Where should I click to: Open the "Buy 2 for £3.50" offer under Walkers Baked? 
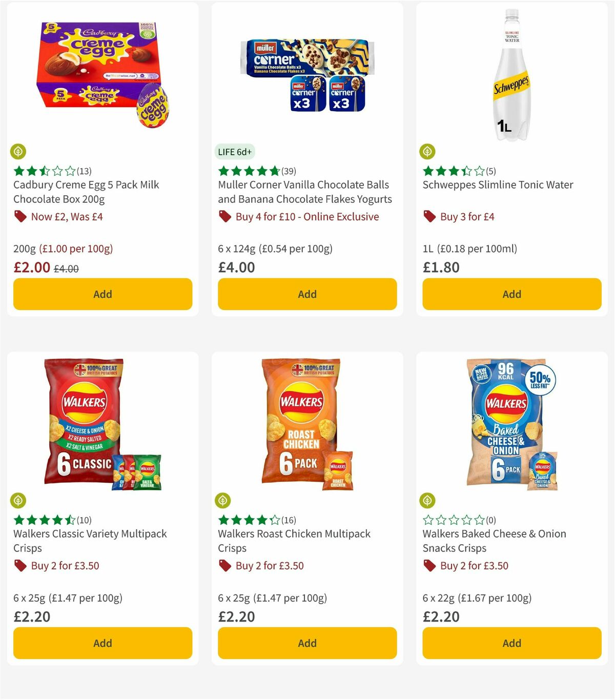(474, 566)
